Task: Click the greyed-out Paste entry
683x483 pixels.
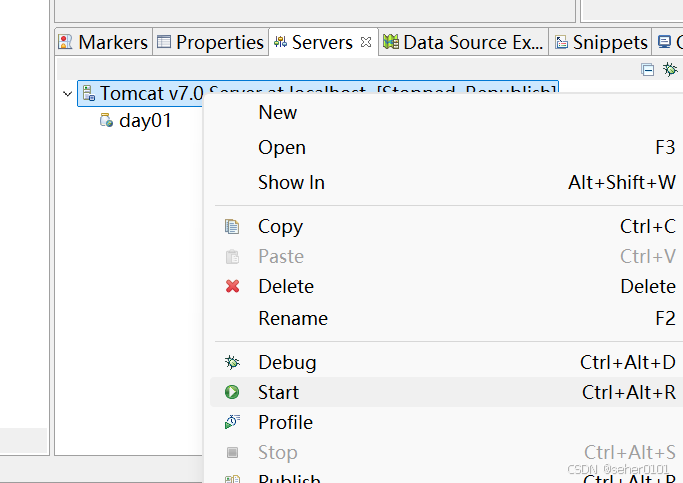Action: pyautogui.click(x=445, y=256)
